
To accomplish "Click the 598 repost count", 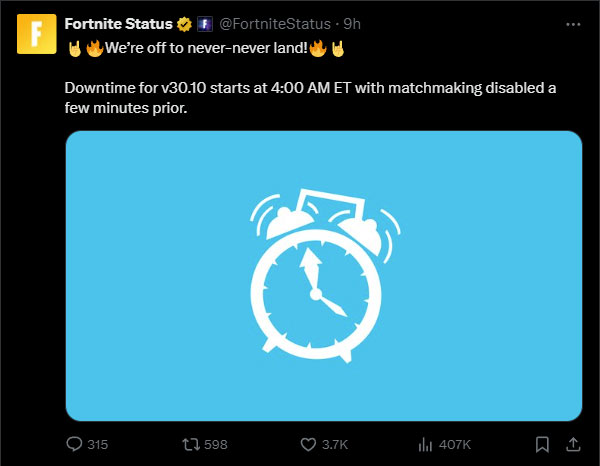I will coord(216,444).
